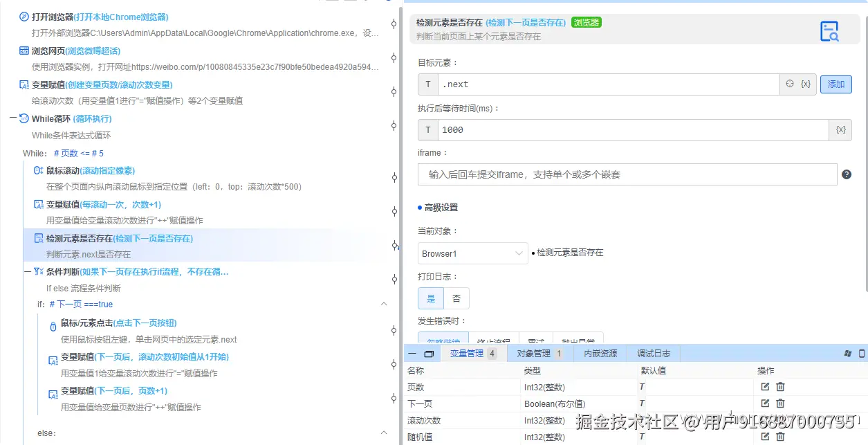
Task: Click the 每滚动一次，次数+1 step icon
Action: [38, 204]
